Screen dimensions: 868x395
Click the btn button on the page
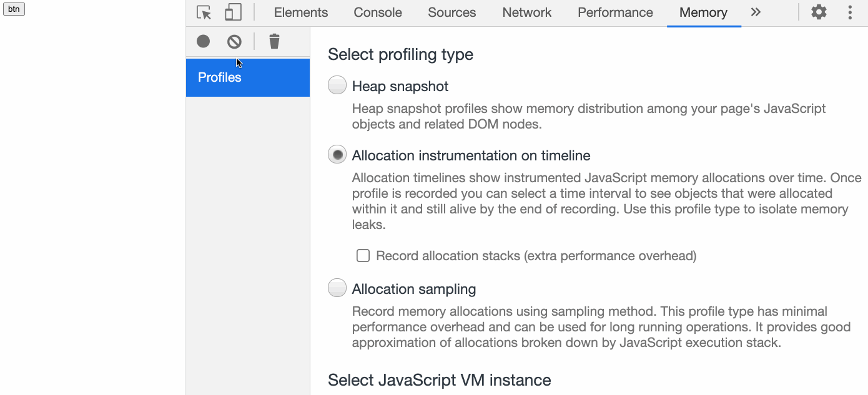click(x=14, y=9)
